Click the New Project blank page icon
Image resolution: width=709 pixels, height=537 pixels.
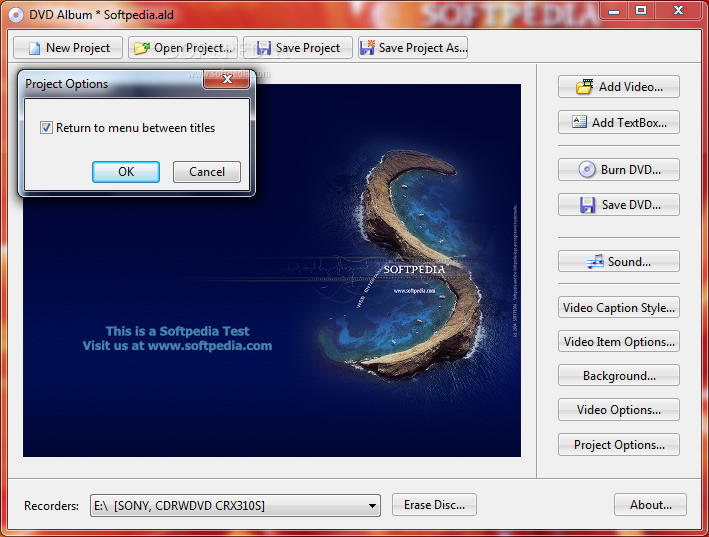(34, 48)
